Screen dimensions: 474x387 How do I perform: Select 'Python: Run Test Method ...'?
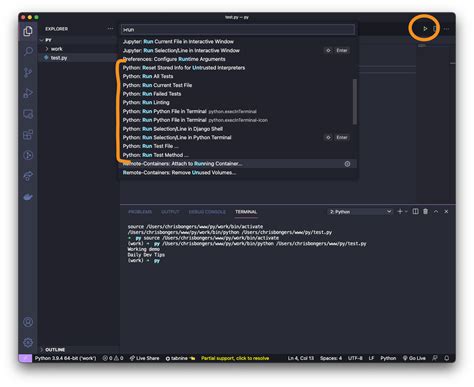click(x=239, y=155)
